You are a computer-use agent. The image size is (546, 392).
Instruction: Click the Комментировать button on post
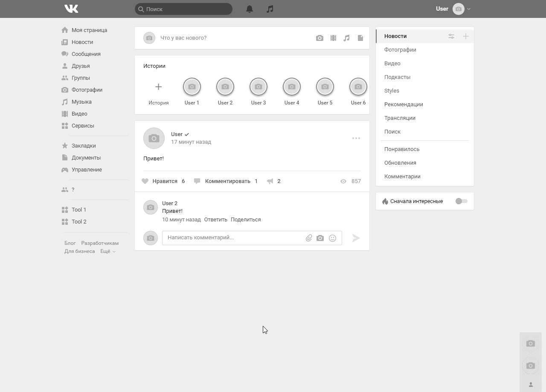pos(226,181)
